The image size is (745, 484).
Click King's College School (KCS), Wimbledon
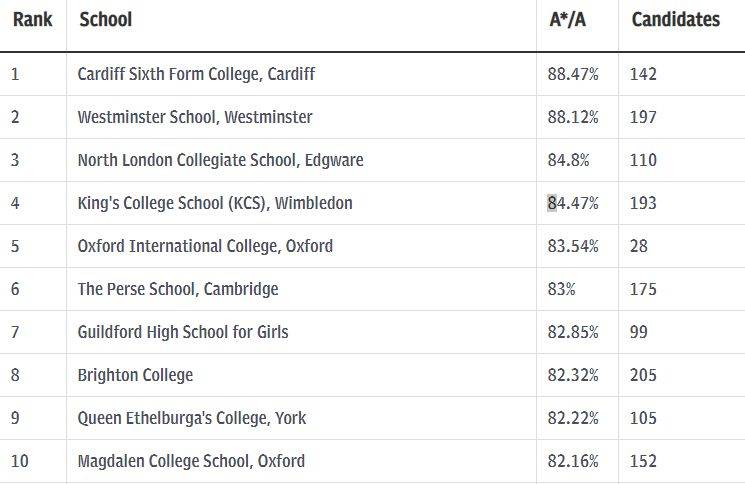(215, 203)
